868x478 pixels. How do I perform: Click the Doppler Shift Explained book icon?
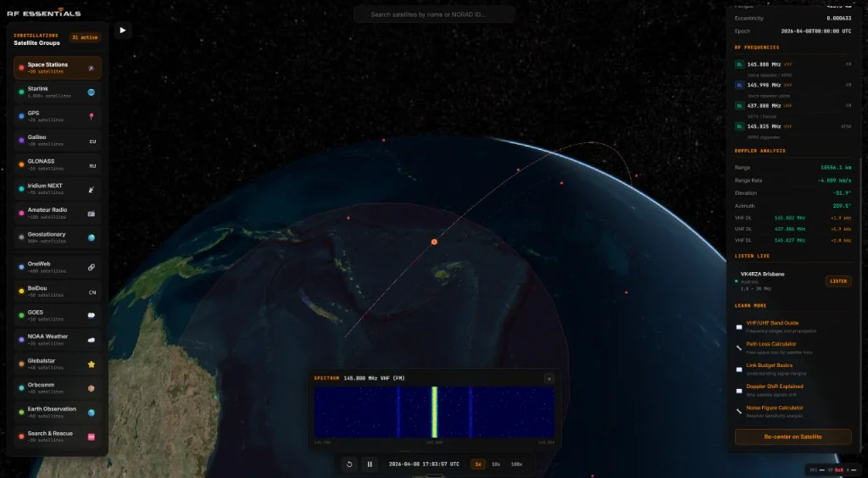(738, 391)
